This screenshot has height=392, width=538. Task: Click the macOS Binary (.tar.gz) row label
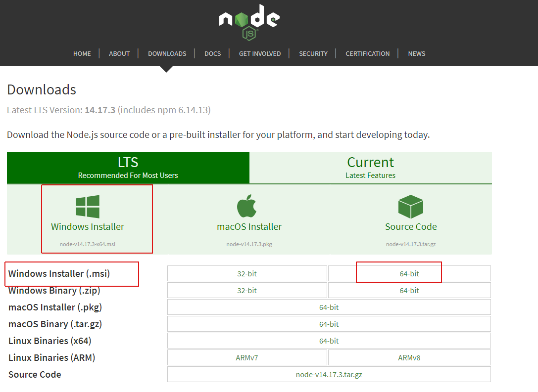55,324
